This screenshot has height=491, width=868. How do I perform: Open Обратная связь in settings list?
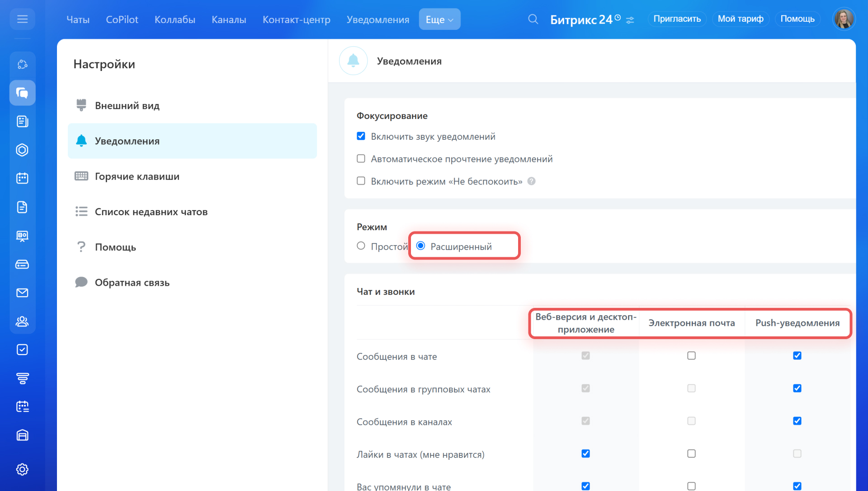[192, 283]
